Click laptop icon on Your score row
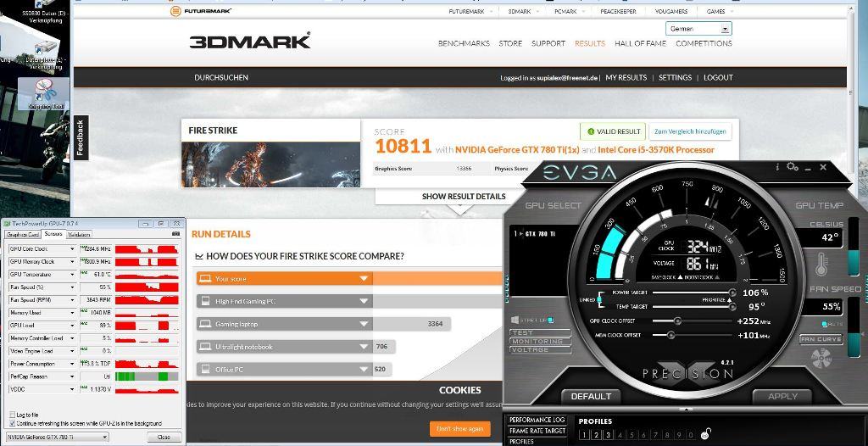 (x=205, y=279)
